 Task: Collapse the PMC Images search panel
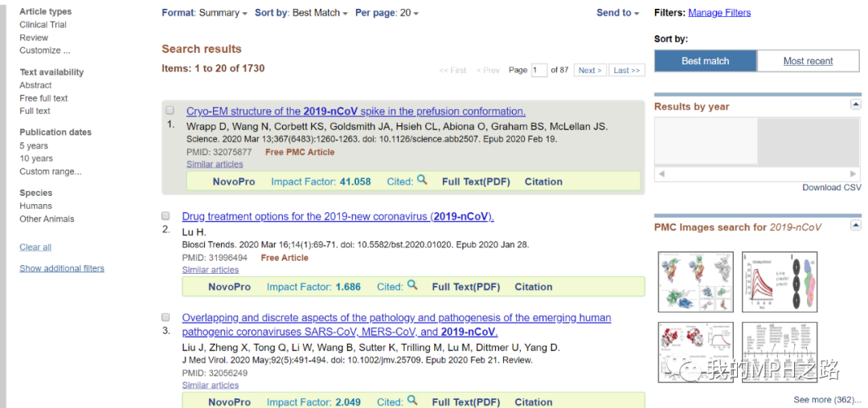click(x=856, y=225)
